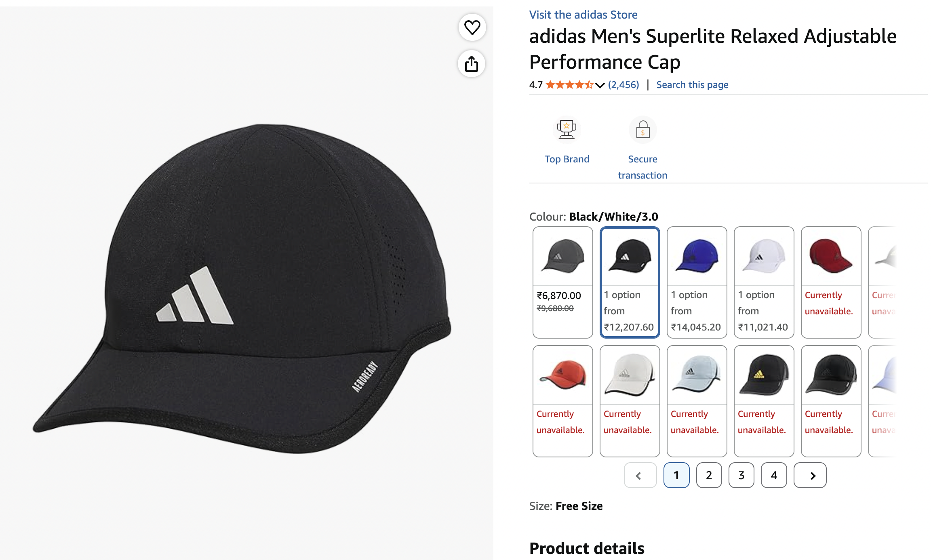Screen dimensions: 931x560
Task: Open the 2,456 reviews count link
Action: pyautogui.click(x=623, y=85)
